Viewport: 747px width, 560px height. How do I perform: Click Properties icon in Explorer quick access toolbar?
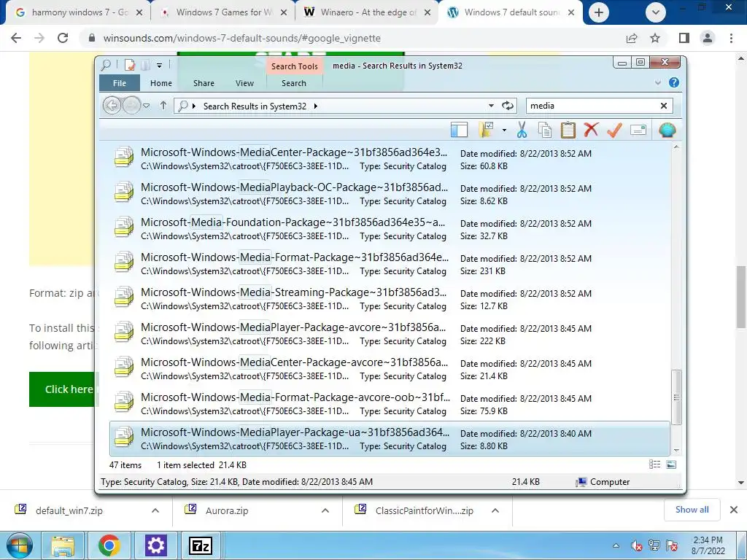click(x=130, y=65)
